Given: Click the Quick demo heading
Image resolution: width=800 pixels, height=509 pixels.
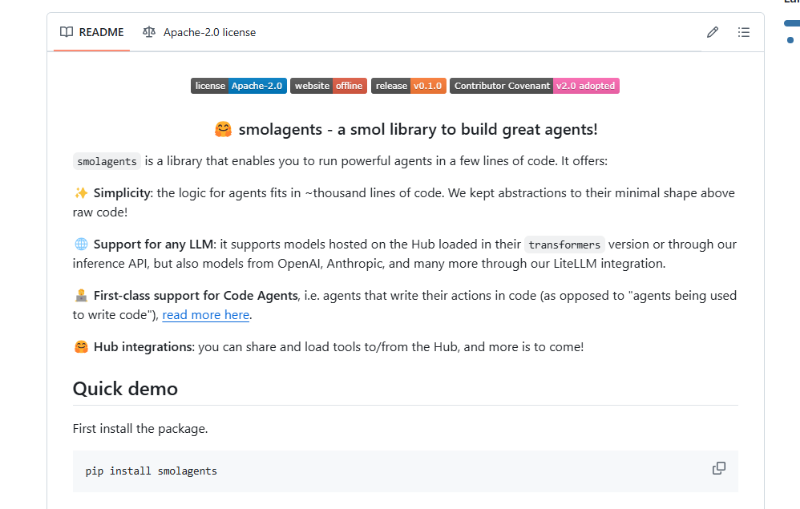Looking at the screenshot, I should (x=125, y=389).
